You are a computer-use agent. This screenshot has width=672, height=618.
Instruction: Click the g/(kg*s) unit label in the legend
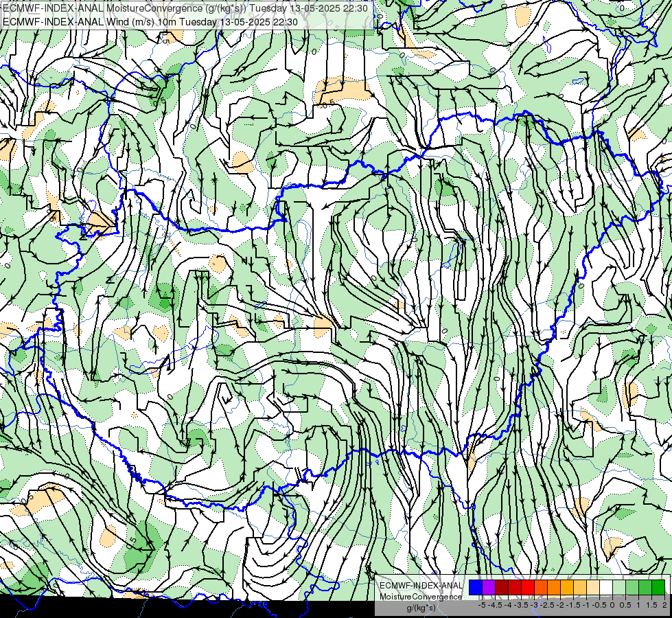pos(421,608)
